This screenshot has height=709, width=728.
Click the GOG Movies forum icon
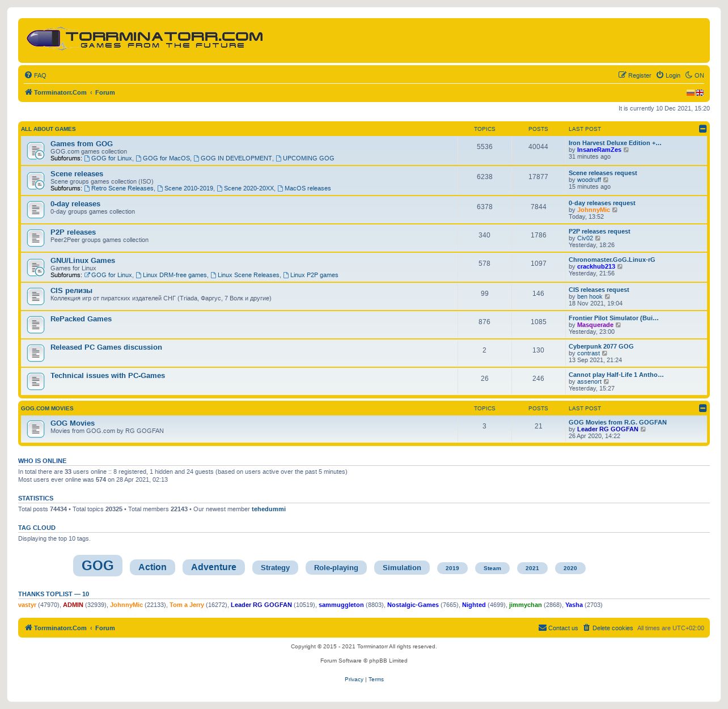pyautogui.click(x=36, y=429)
